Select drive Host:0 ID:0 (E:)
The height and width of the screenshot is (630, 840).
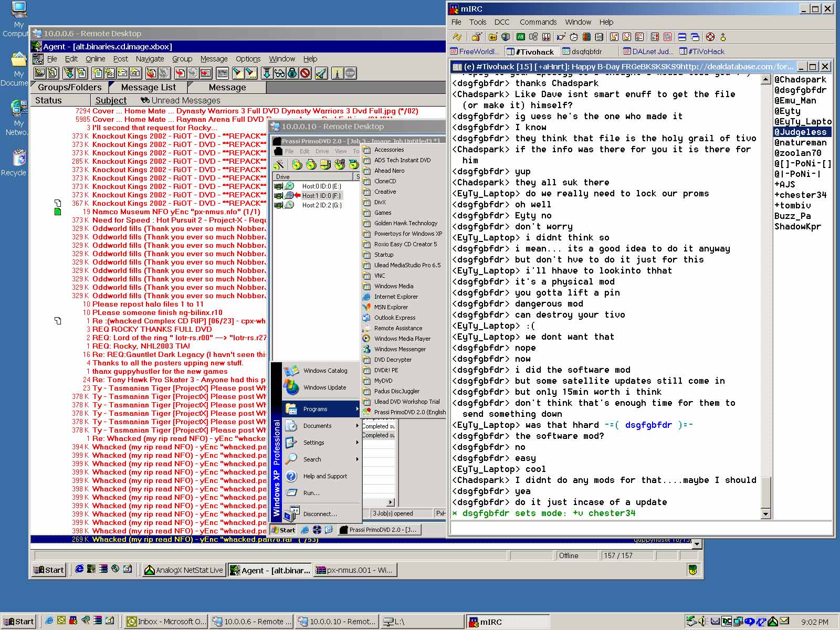pyautogui.click(x=321, y=186)
